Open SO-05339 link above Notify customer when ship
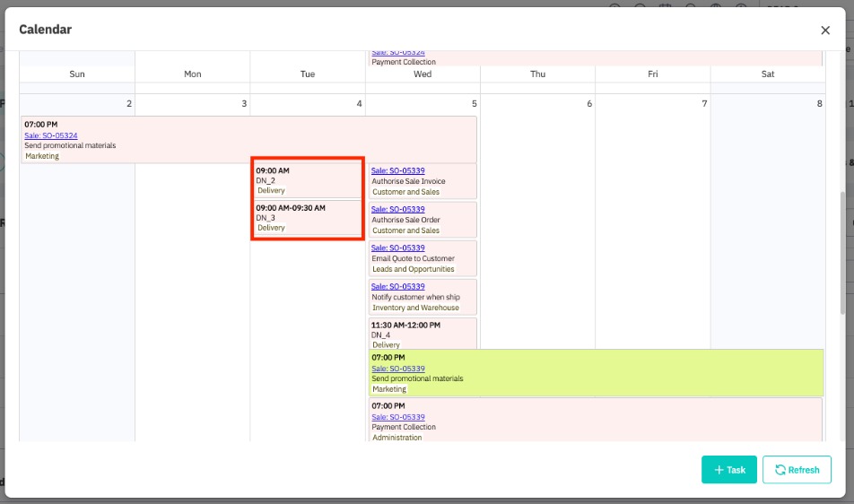854x504 pixels. pos(398,286)
